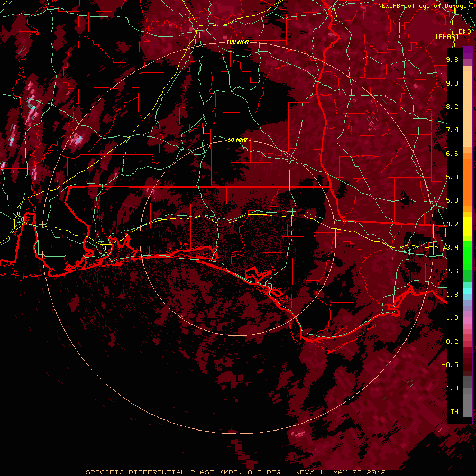Click the 0.2 scale value
This screenshot has height=476, width=476.
[452, 342]
